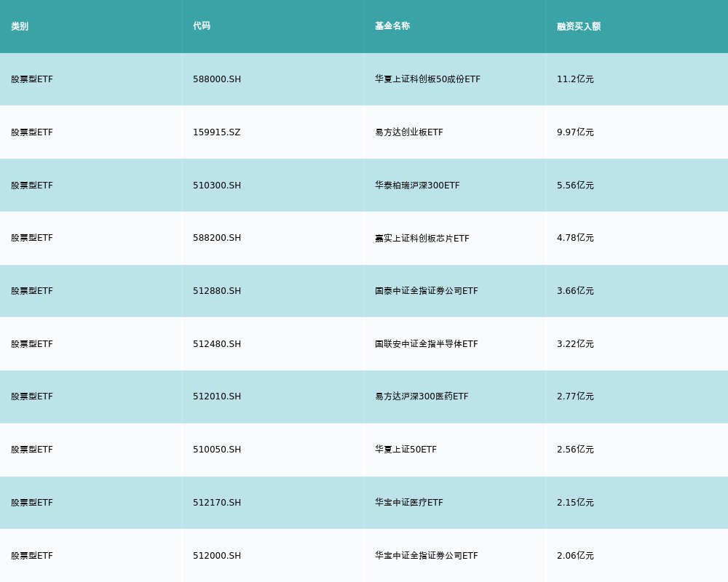Open 嘉实上证科创板芯片ETF fund name

(422, 238)
